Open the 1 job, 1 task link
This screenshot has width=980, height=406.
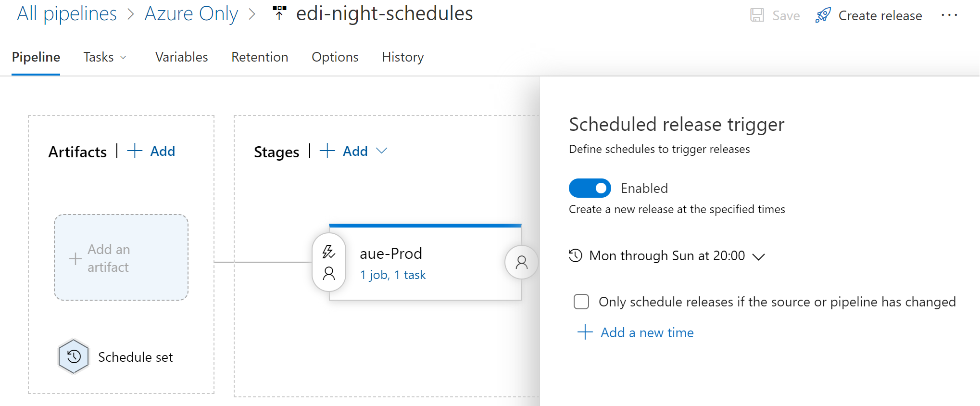393,275
